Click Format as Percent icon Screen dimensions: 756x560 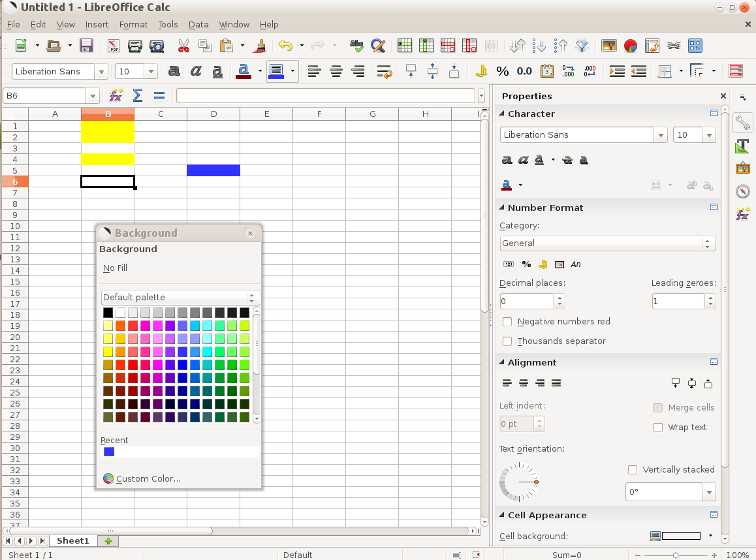tap(502, 71)
